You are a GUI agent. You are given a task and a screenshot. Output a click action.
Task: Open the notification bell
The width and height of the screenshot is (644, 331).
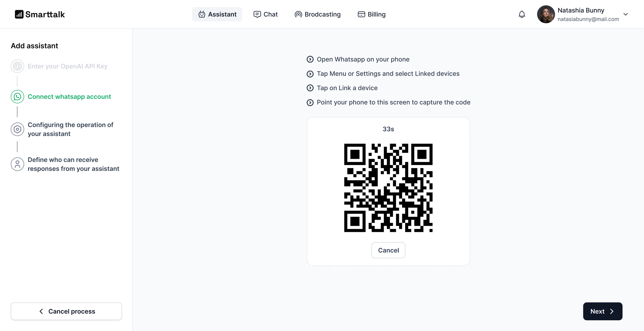522,14
